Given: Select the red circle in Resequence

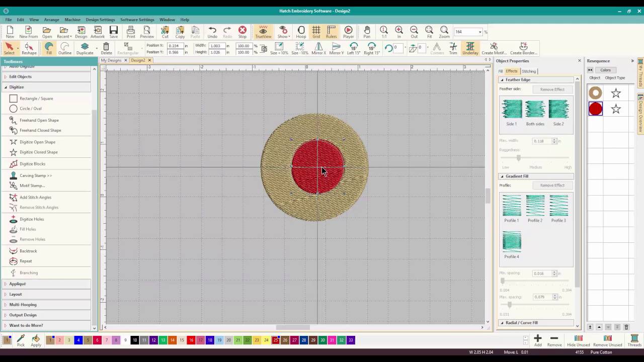Looking at the screenshot, I should click(x=595, y=109).
